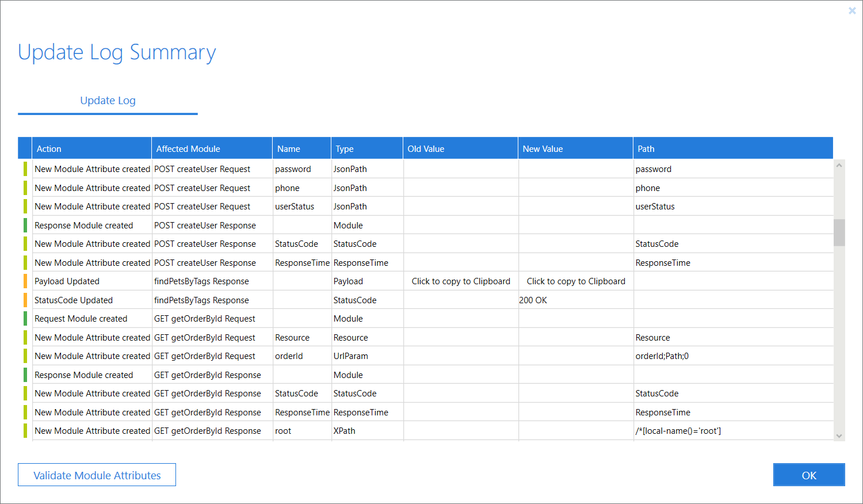Copy Payload old value to clipboard
863x504 pixels.
pos(461,281)
